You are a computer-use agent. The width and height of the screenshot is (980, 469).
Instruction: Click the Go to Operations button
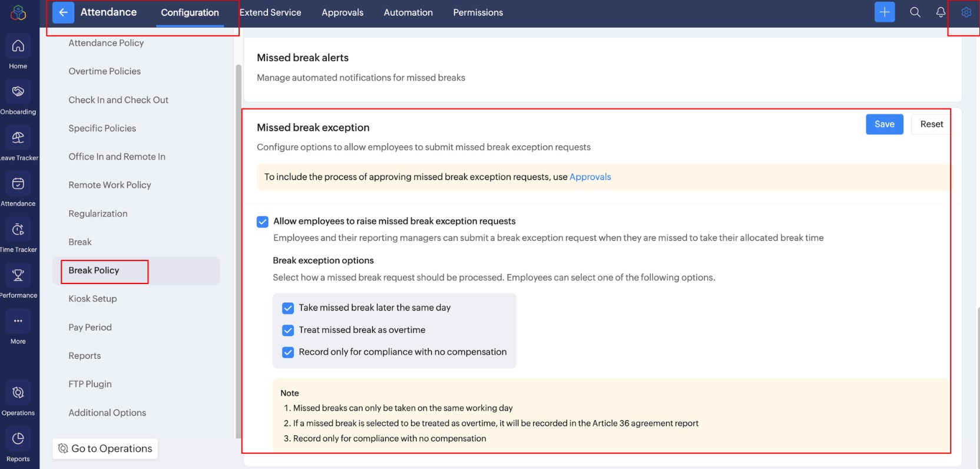click(105, 448)
